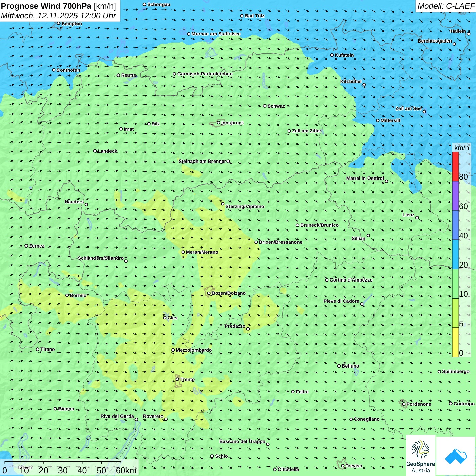Click the Kempten location marker circle
The image size is (476, 476).
click(59, 23)
